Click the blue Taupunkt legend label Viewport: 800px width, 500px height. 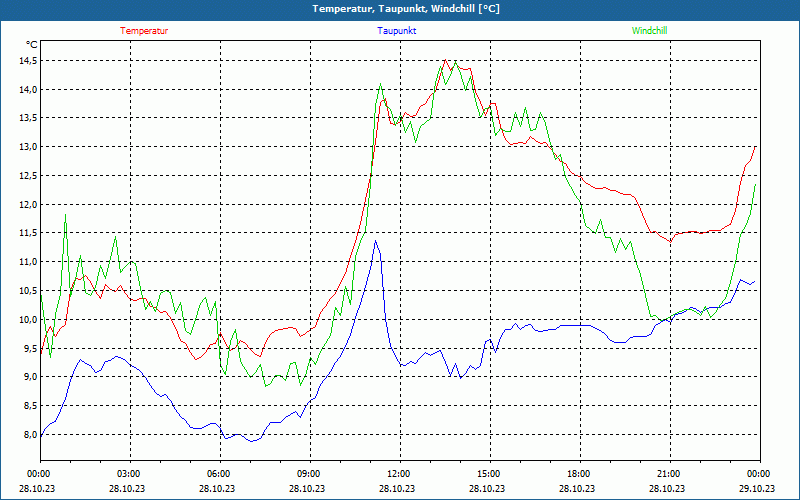pos(397,31)
